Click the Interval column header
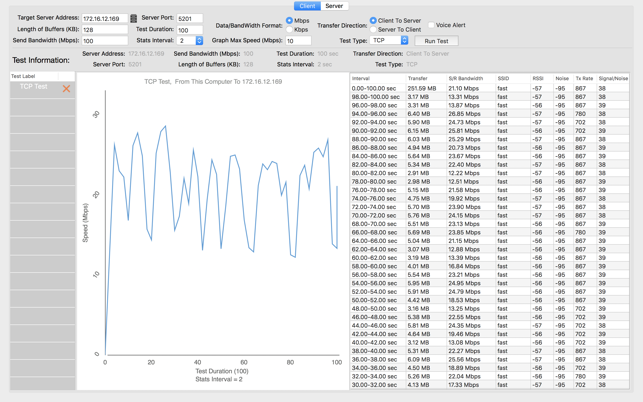 [x=361, y=78]
